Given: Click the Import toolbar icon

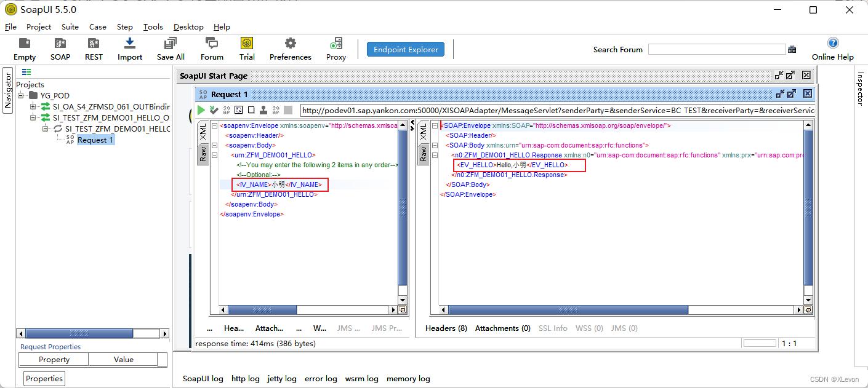Looking at the screenshot, I should point(129,43).
